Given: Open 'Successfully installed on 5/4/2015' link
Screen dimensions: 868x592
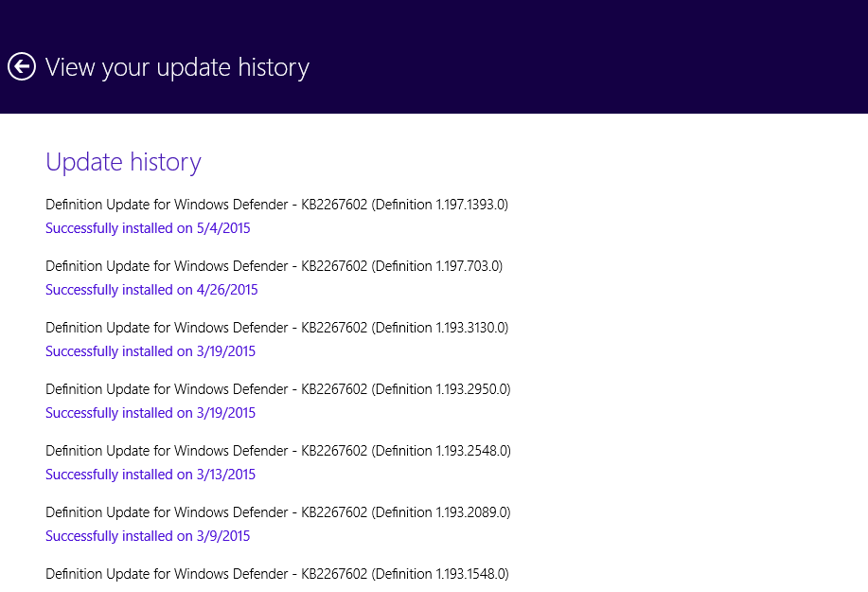Looking at the screenshot, I should click(148, 228).
